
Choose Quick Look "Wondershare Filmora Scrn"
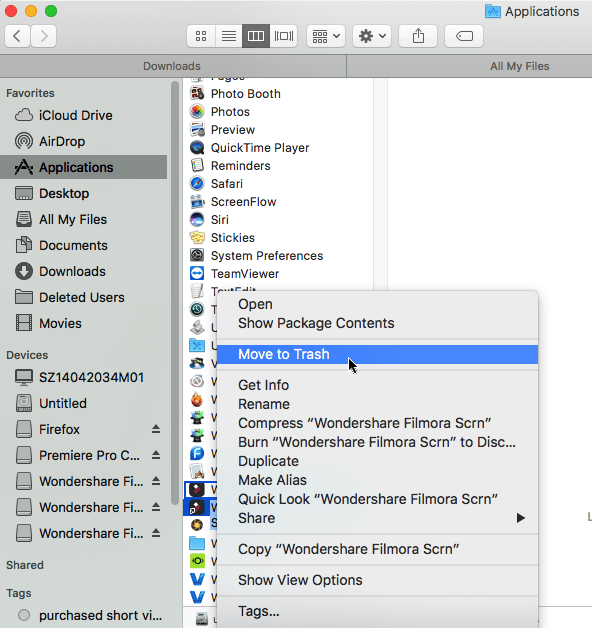tap(377, 499)
